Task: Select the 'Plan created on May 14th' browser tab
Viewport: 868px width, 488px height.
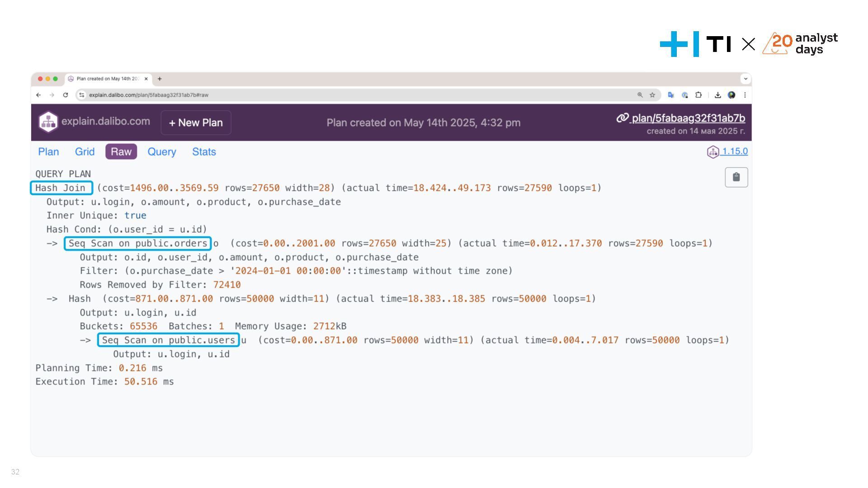Action: (x=108, y=79)
